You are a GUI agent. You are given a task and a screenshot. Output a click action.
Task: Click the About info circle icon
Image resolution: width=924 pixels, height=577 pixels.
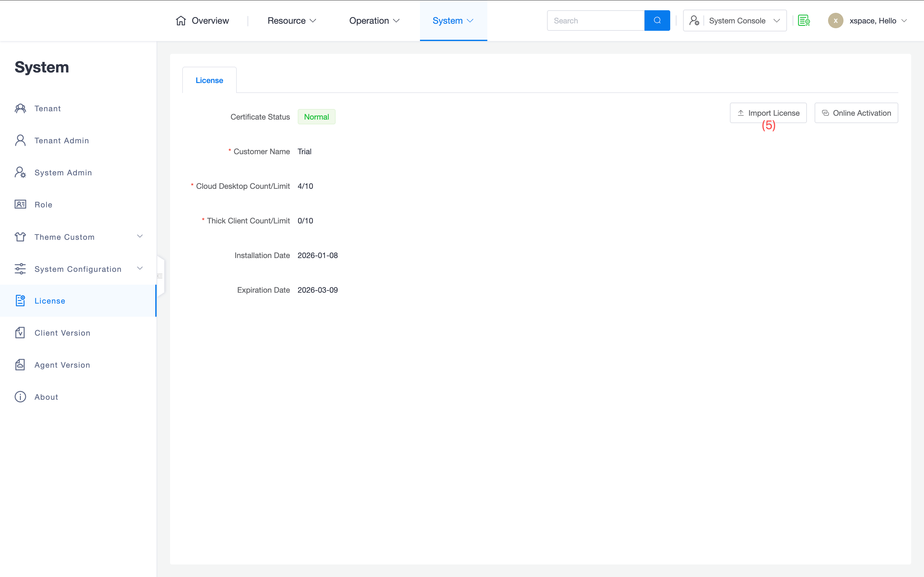point(20,397)
